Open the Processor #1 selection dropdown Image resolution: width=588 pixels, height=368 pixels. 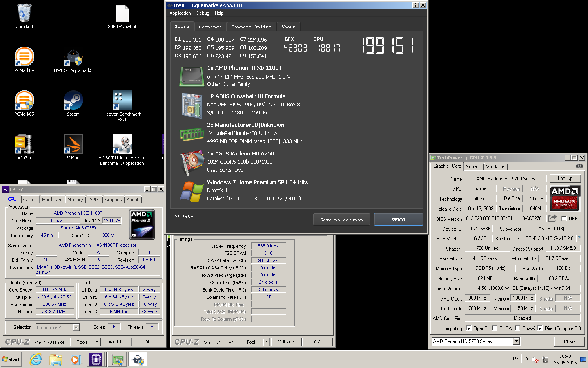76,327
